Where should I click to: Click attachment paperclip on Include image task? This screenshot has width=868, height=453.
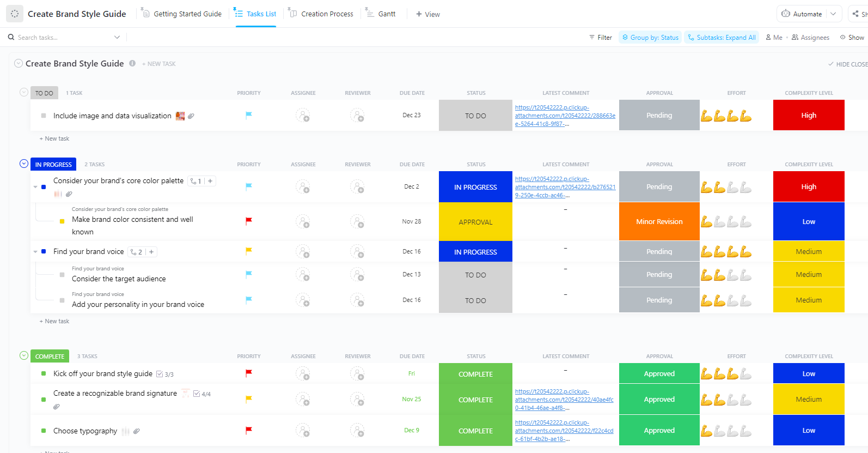(191, 116)
